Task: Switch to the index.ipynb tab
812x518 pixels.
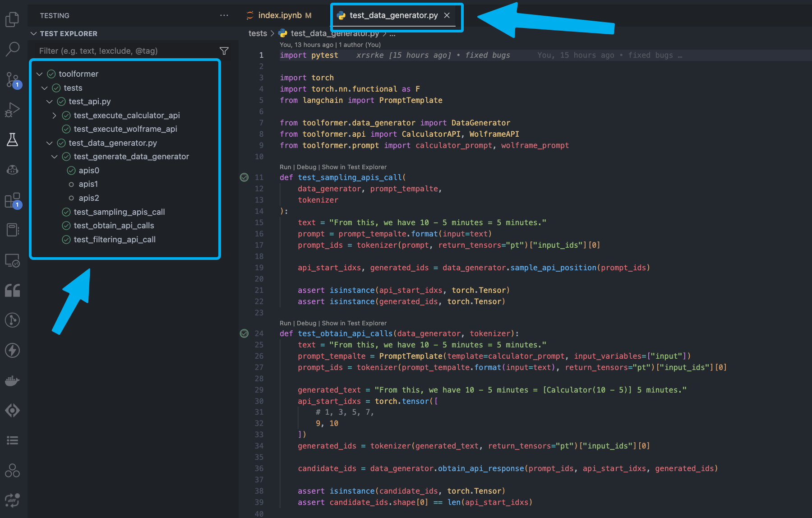Action: 279,15
